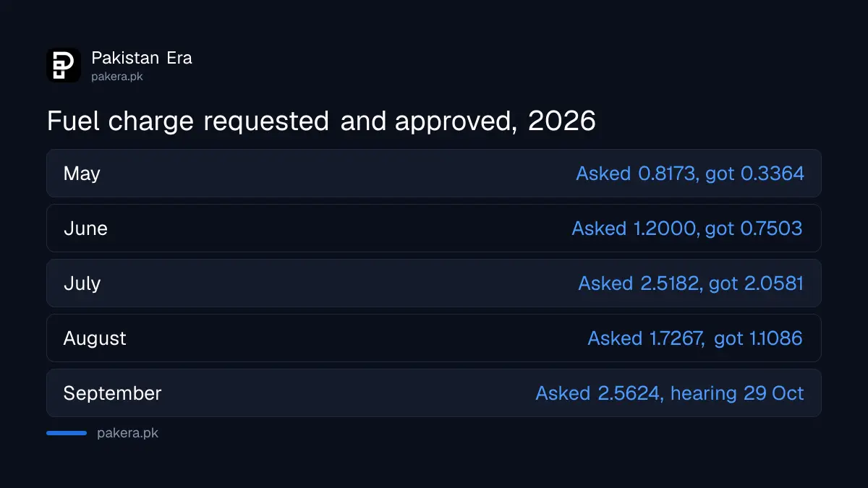Visit the pakera.pk link under brand name
Image resolution: width=868 pixels, height=488 pixels.
(x=116, y=76)
